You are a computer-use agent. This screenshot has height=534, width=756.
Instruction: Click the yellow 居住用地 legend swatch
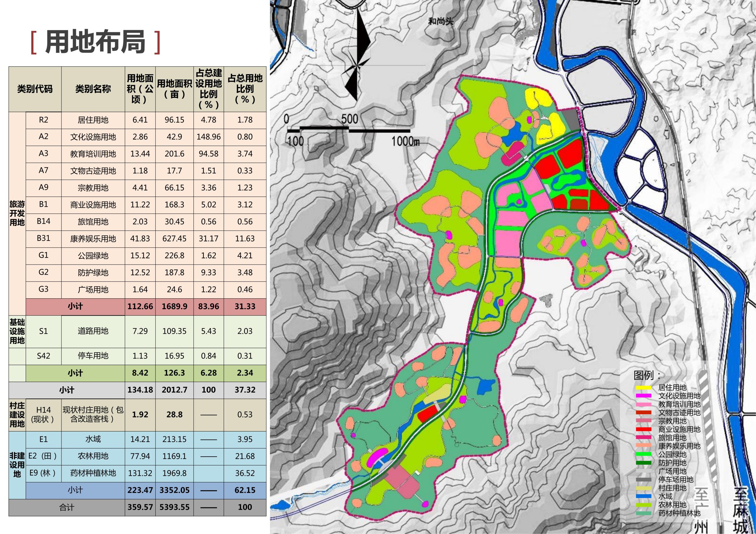pyautogui.click(x=643, y=388)
